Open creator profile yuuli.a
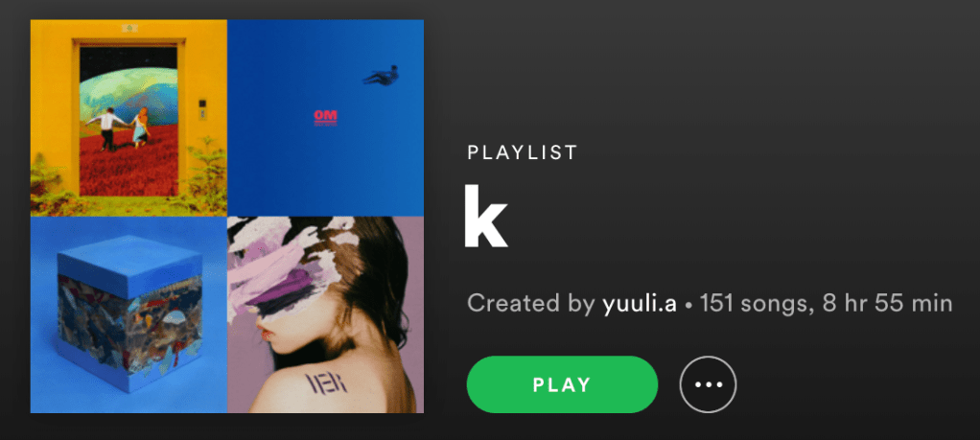980x440 pixels. point(640,304)
